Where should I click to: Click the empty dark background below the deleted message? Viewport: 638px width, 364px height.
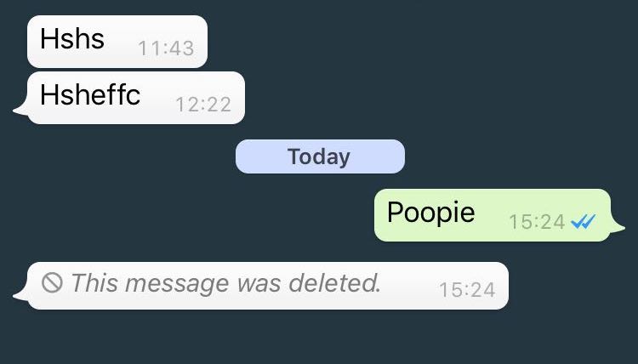pos(319,338)
